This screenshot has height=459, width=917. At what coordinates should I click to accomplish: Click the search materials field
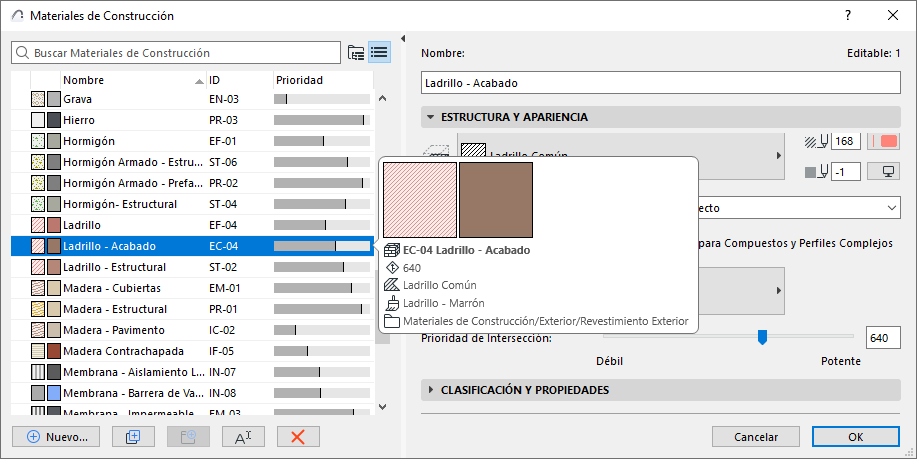pyautogui.click(x=175, y=53)
